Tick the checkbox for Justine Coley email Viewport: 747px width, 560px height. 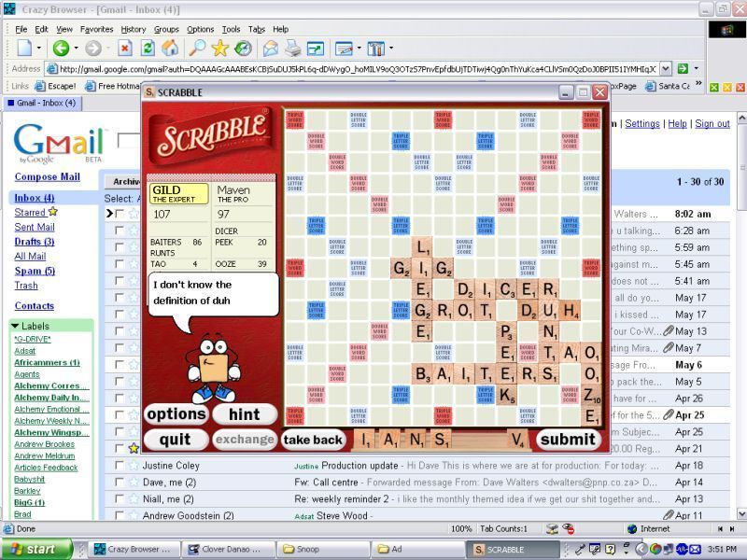tap(120, 465)
